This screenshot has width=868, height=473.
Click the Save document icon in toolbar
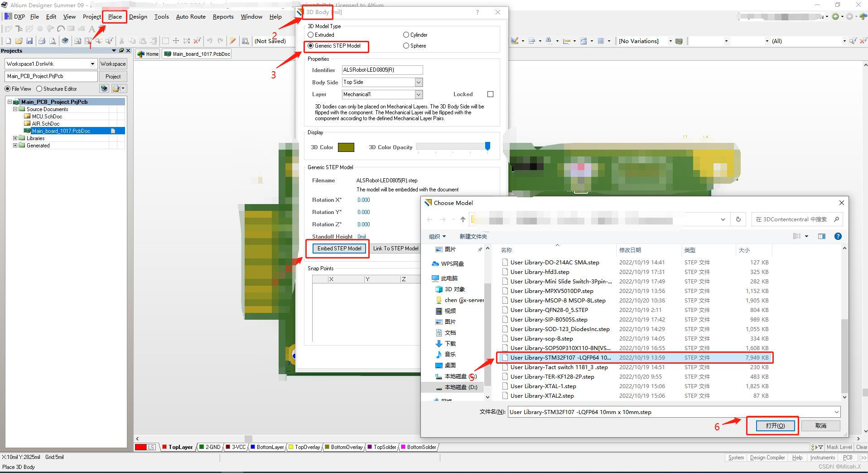point(29,41)
